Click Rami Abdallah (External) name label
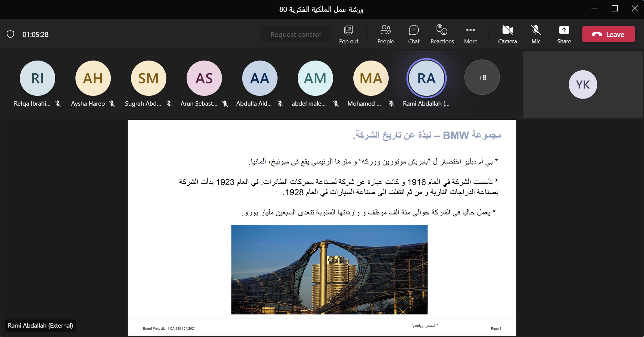This screenshot has width=644, height=337. click(x=40, y=326)
